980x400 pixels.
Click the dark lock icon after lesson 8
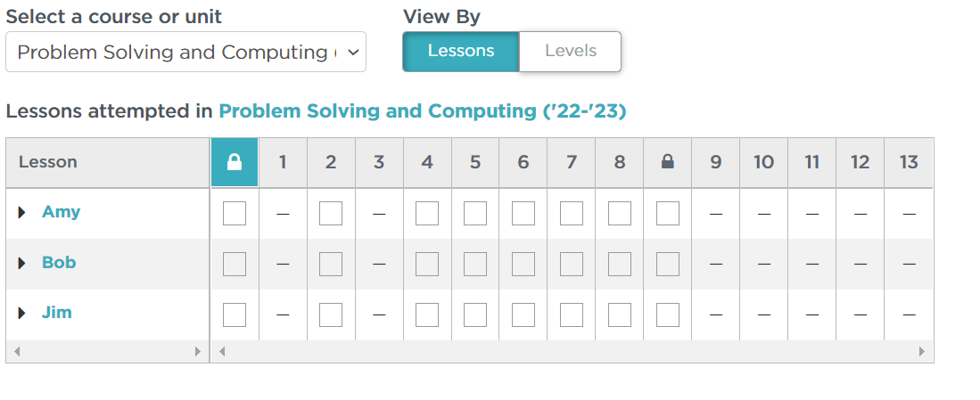[668, 162]
